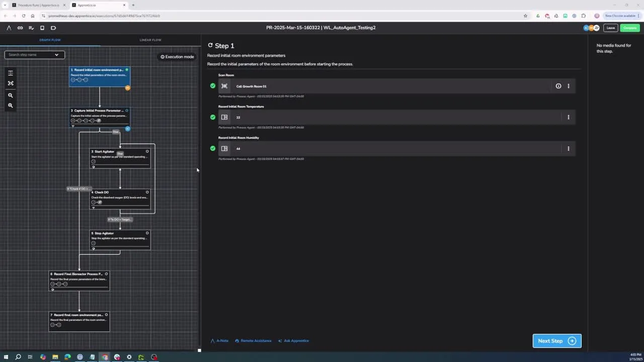The height and width of the screenshot is (362, 644).
Task: Switch to the Linear Flow tab
Action: point(150,40)
